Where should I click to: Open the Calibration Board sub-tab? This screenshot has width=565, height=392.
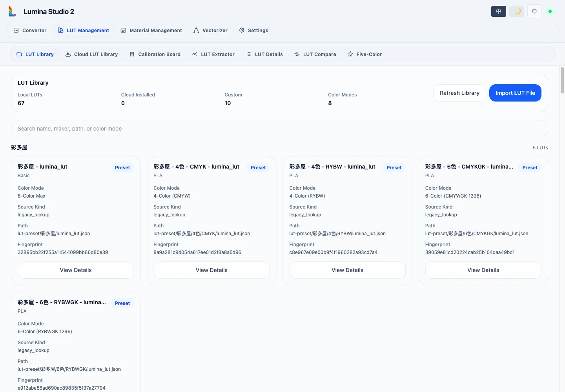tap(155, 54)
